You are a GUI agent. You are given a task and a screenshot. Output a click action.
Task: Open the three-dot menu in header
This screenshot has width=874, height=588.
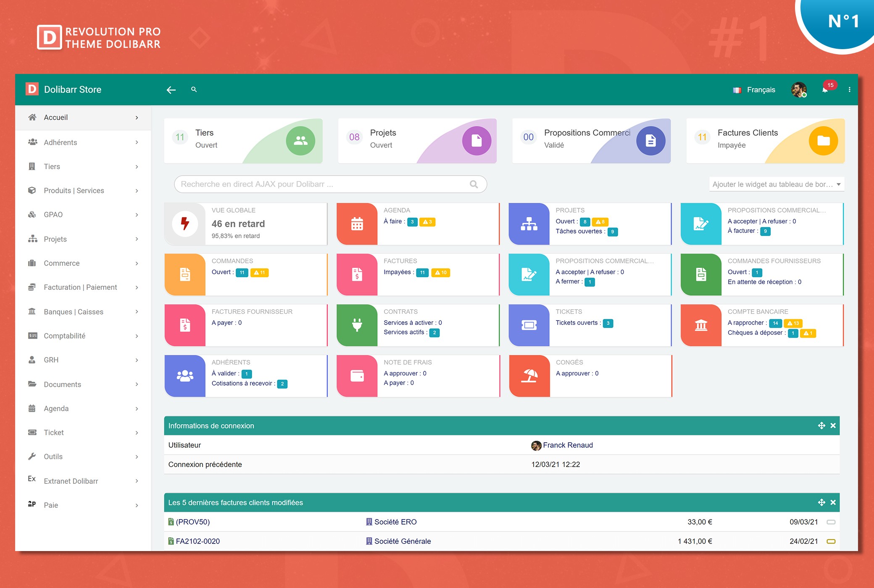[849, 89]
